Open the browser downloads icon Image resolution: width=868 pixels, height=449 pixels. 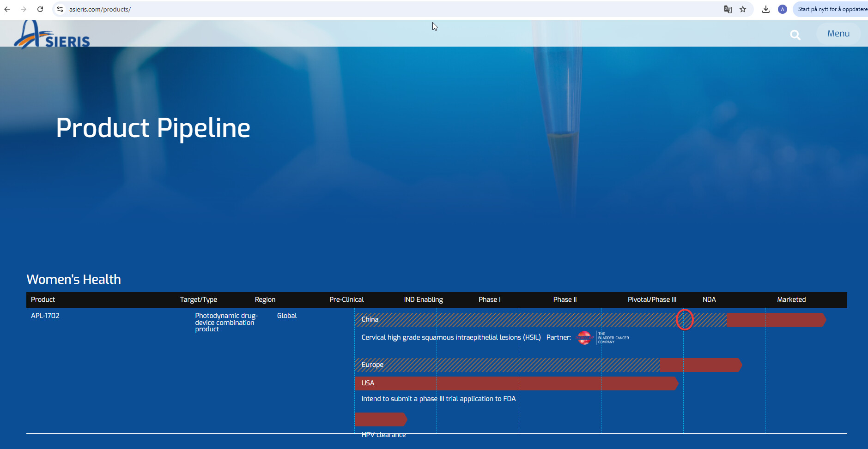pyautogui.click(x=766, y=9)
